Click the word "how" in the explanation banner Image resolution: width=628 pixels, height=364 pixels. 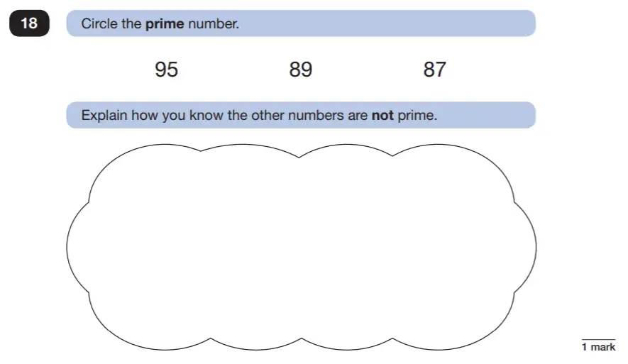pyautogui.click(x=145, y=116)
